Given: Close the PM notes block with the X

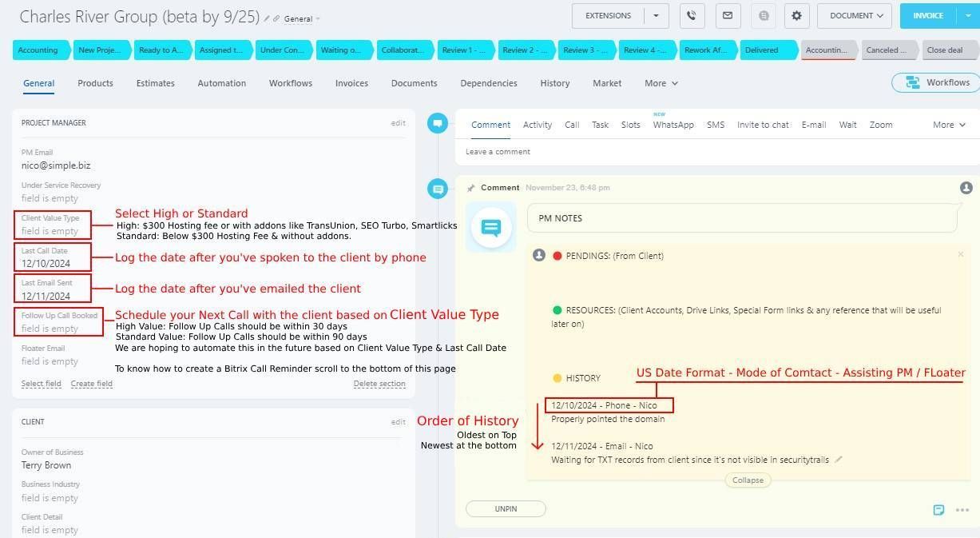Looking at the screenshot, I should pyautogui.click(x=960, y=254).
